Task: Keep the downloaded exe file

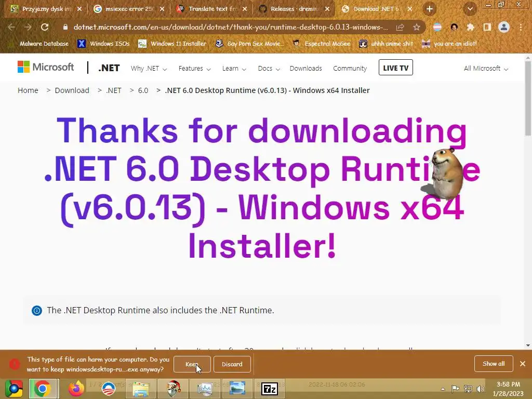Action: pyautogui.click(x=192, y=364)
